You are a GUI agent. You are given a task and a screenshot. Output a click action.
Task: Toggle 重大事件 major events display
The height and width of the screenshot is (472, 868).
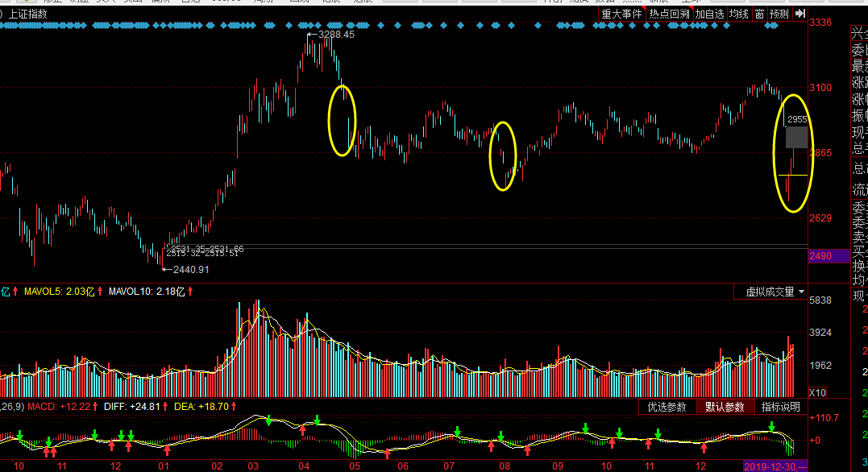(x=621, y=14)
